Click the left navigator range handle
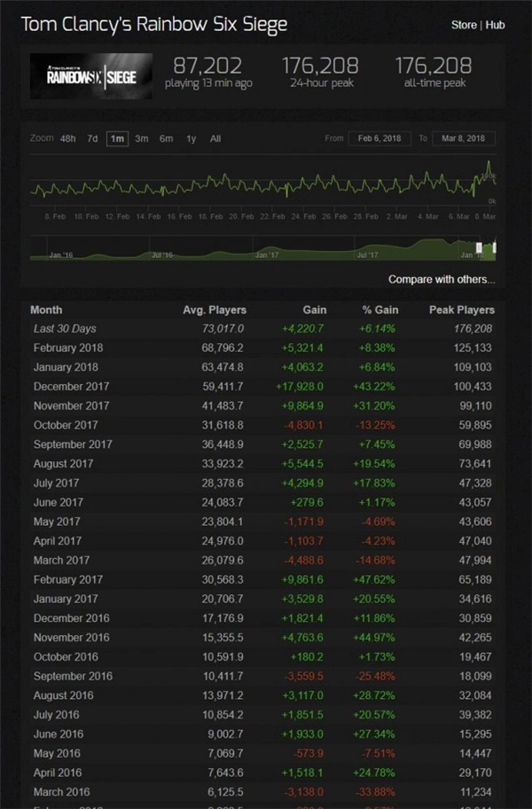Screen dimensions: 532x809 (x=480, y=247)
